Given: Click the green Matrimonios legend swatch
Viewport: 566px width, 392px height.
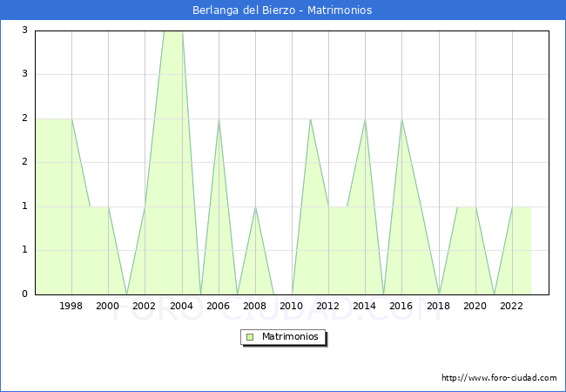Looking at the screenshot, I should point(250,337).
